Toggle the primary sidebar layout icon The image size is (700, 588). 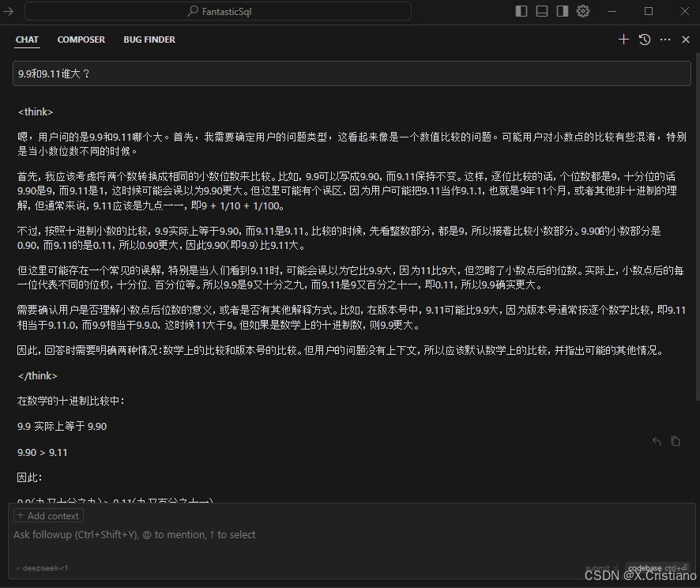[521, 11]
